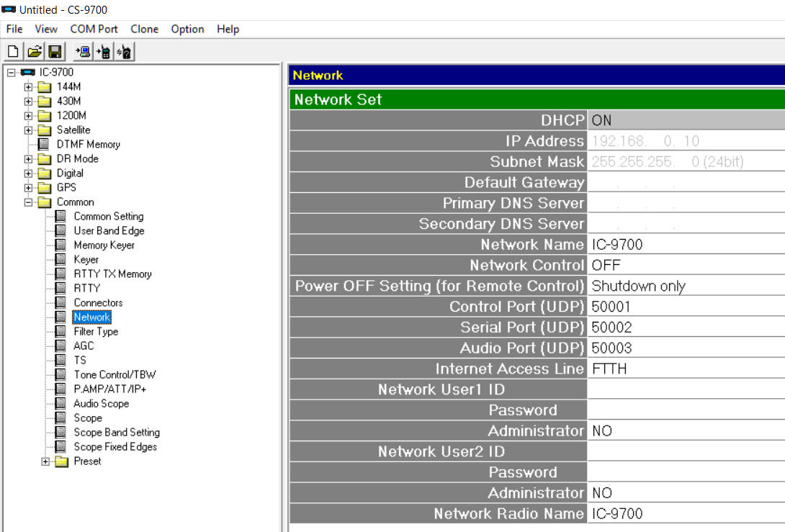Click the Filter Type page icon
The width and height of the screenshot is (785, 532).
(x=60, y=331)
